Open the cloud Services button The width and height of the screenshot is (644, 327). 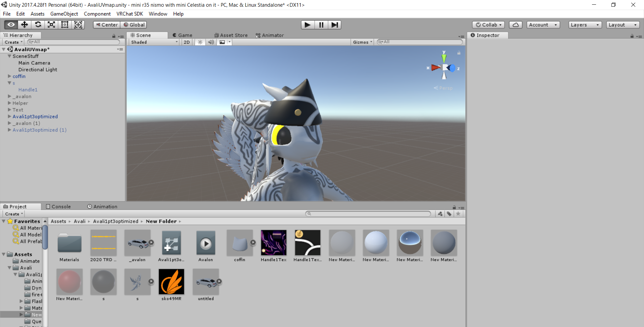[x=516, y=25]
